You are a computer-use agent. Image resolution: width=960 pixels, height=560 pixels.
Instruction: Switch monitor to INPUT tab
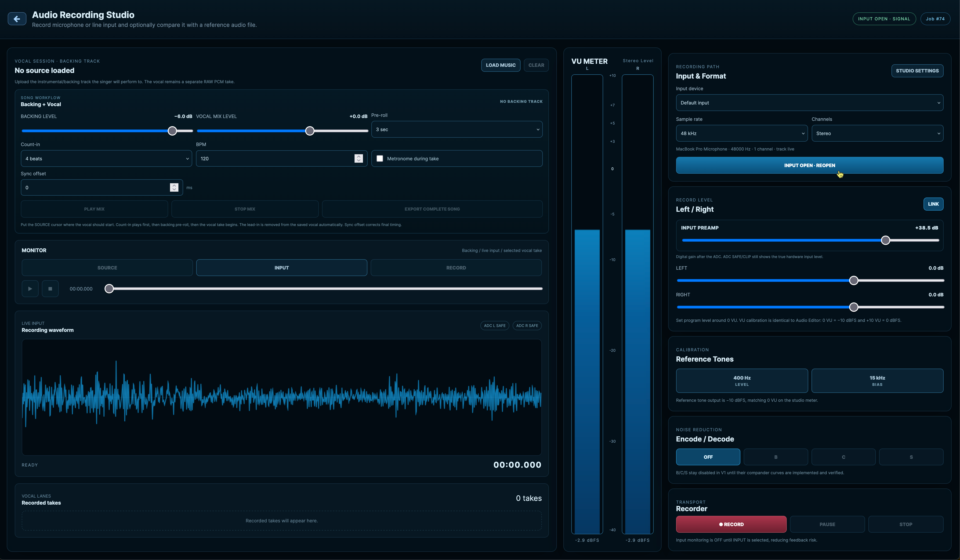[x=282, y=268]
